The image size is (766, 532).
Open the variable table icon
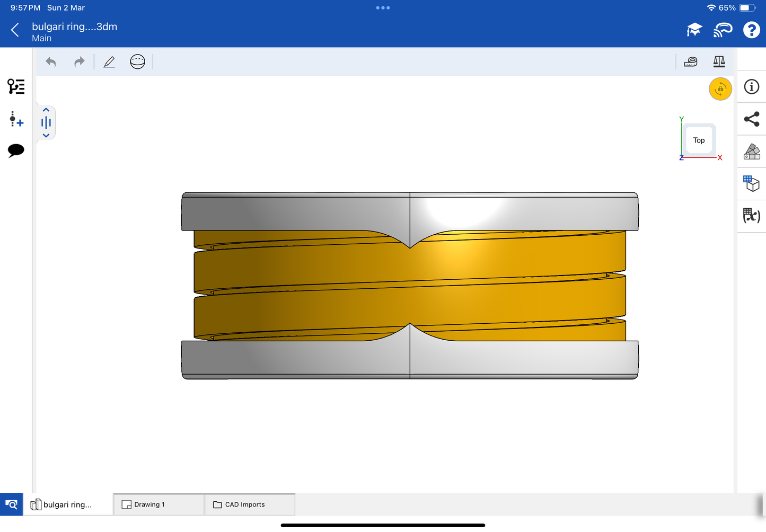[x=751, y=216]
